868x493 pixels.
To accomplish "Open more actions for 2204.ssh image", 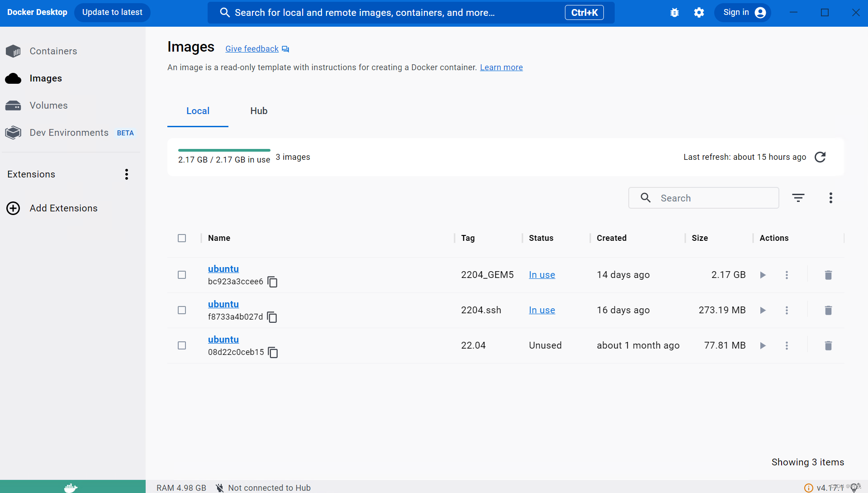I will click(x=787, y=310).
